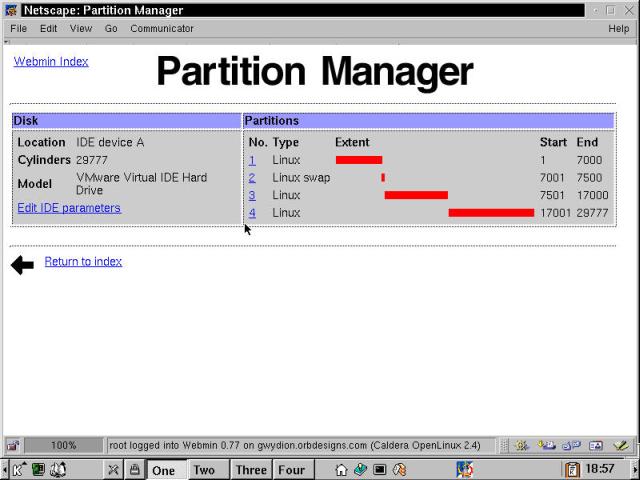Image resolution: width=640 pixels, height=480 pixels.
Task: Open the File menu
Action: (x=18, y=29)
